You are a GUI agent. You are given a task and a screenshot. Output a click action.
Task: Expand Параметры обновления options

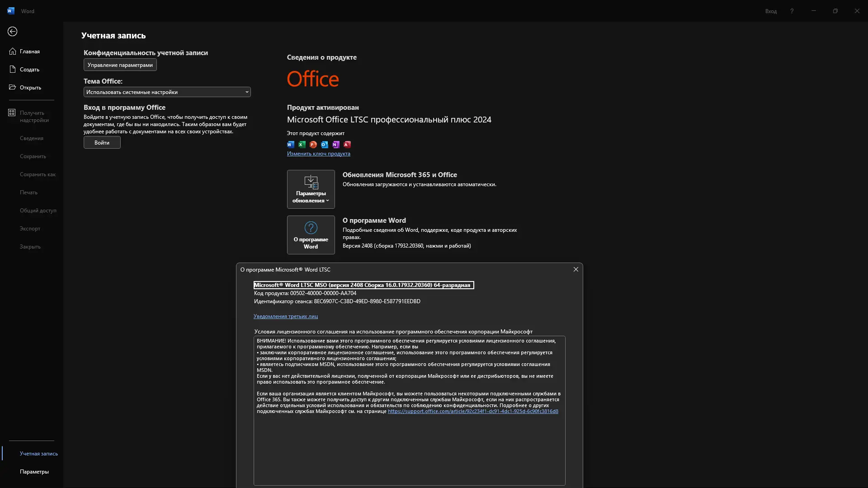point(311,189)
